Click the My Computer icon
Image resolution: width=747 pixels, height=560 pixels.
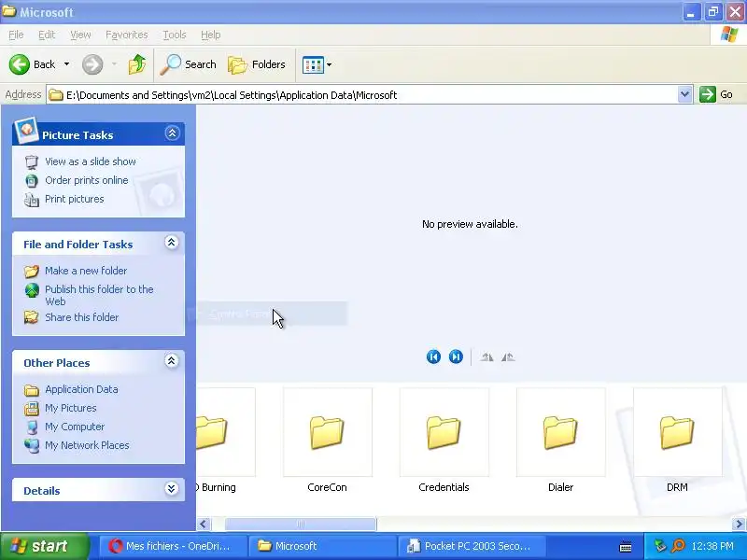pos(32,427)
